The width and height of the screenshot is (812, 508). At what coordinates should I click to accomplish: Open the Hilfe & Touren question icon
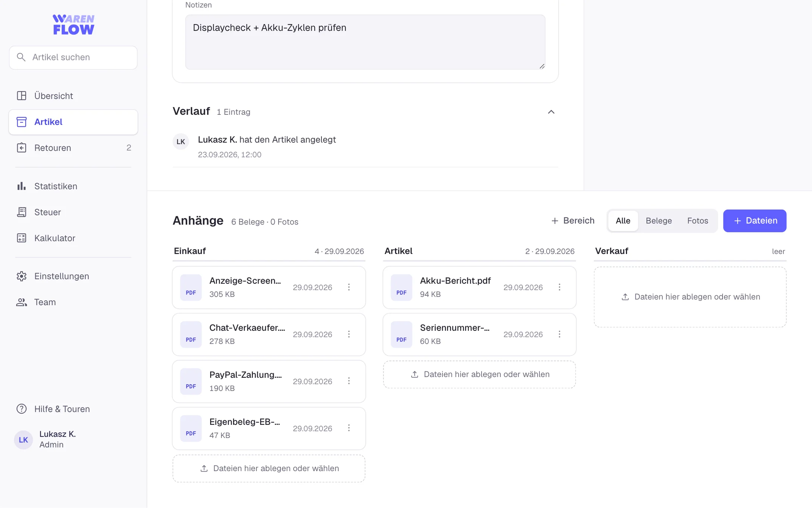point(21,409)
